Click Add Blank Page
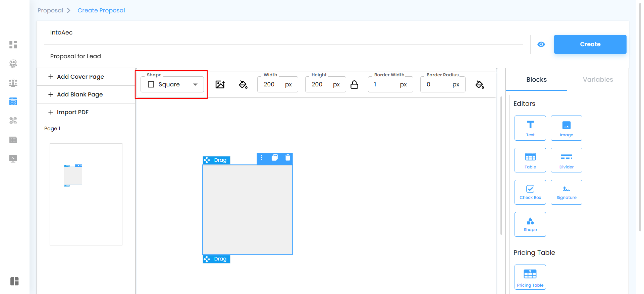This screenshot has height=294, width=644. (x=86, y=94)
